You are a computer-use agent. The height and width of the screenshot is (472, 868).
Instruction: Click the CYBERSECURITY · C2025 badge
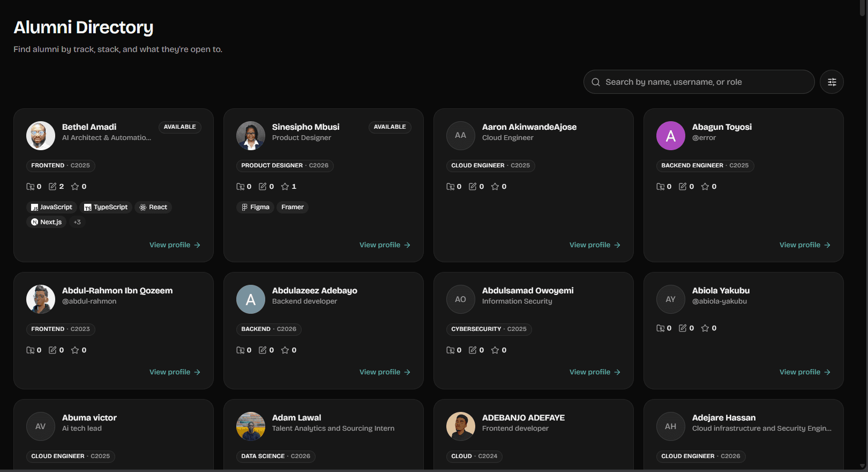pos(489,329)
